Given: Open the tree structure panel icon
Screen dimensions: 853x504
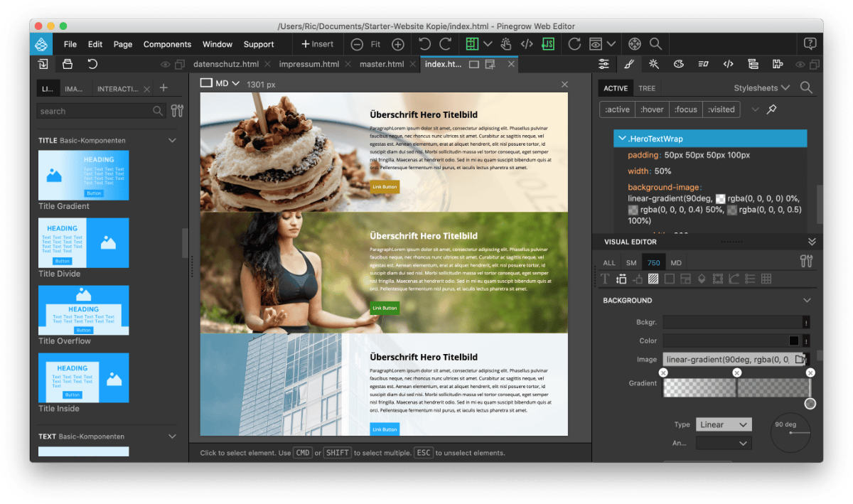Looking at the screenshot, I should point(753,64).
